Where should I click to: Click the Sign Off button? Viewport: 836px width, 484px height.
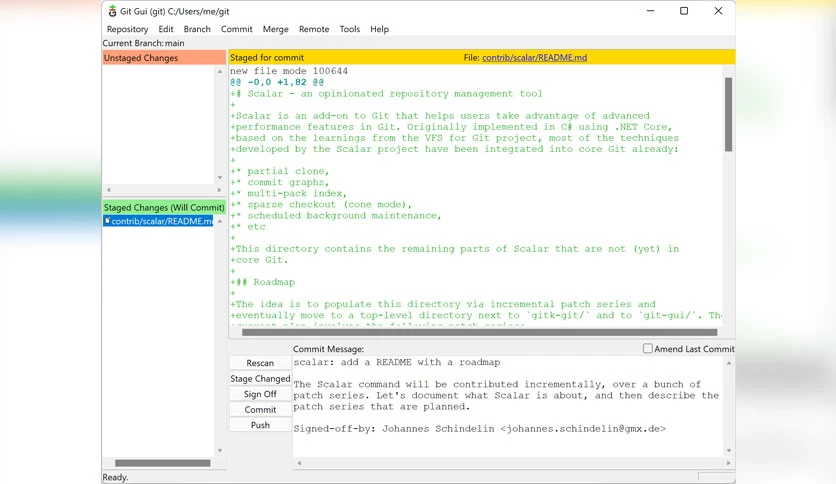(x=260, y=394)
